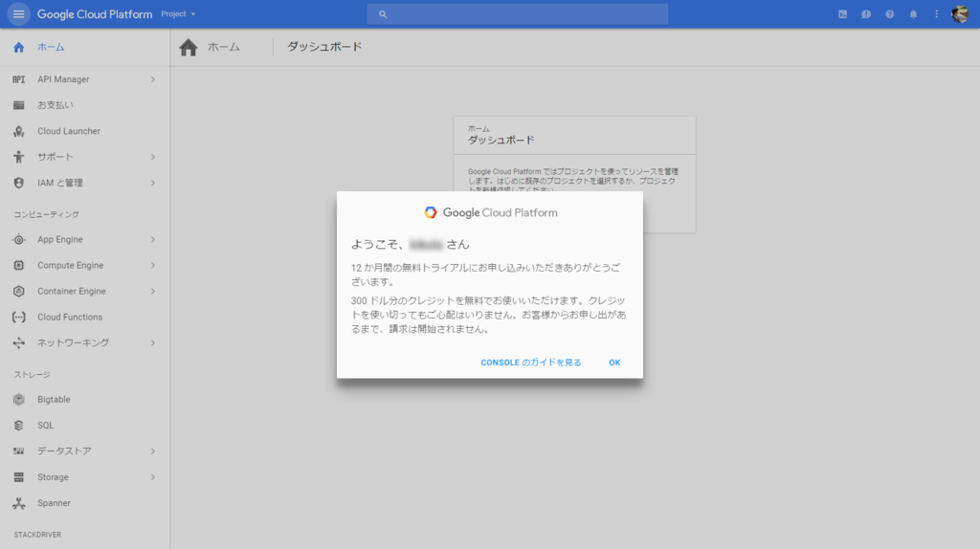Click the App Engine icon
This screenshot has width=980, height=549.
(19, 239)
